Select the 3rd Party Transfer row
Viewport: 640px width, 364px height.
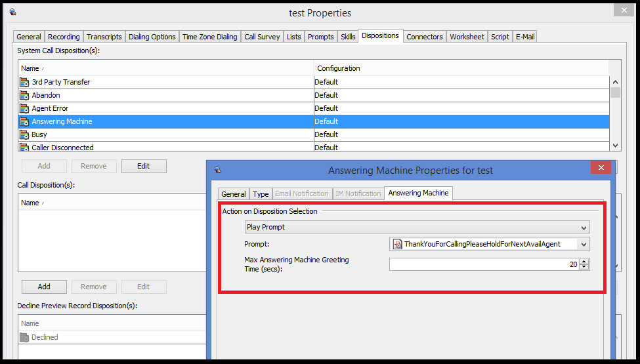(314, 82)
